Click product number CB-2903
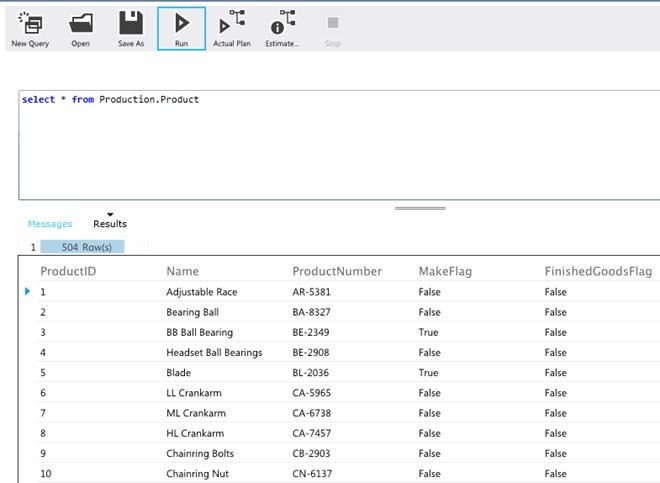Image resolution: width=660 pixels, height=483 pixels. tap(311, 454)
